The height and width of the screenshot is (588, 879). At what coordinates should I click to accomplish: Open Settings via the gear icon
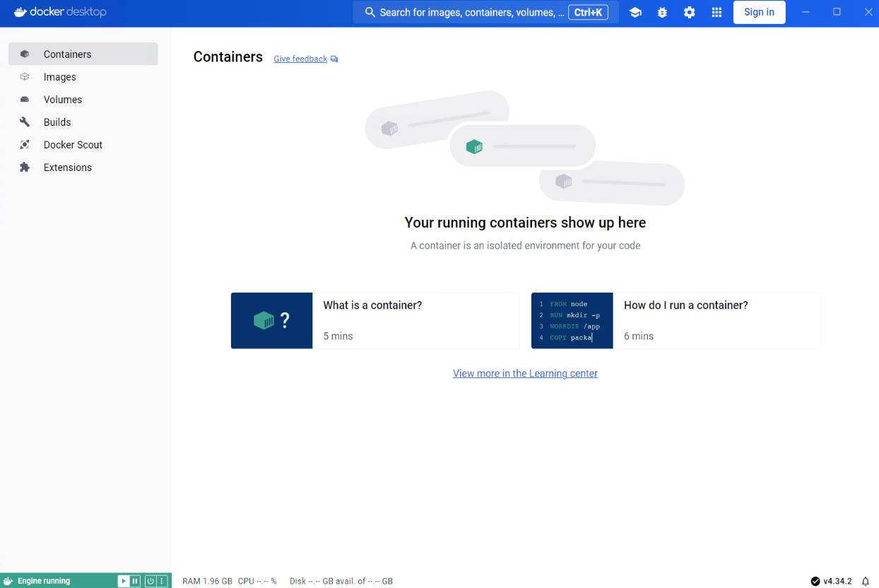click(x=690, y=13)
